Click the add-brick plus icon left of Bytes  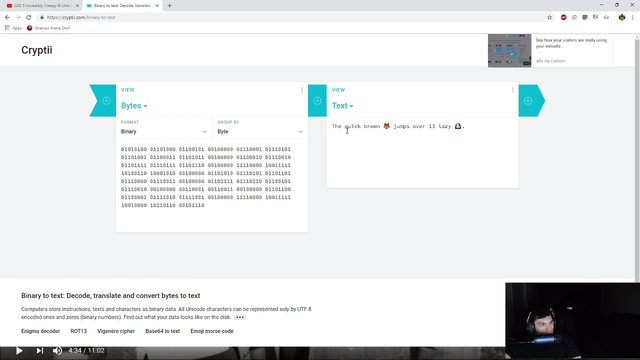107,101
